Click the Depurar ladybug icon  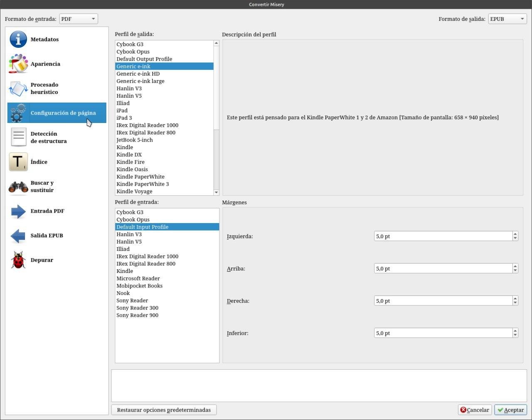pyautogui.click(x=18, y=260)
